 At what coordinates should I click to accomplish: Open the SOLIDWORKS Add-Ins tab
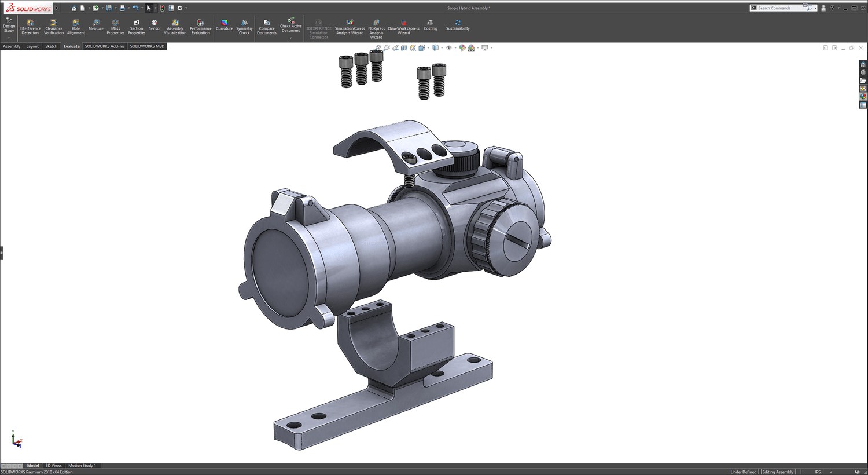click(105, 46)
